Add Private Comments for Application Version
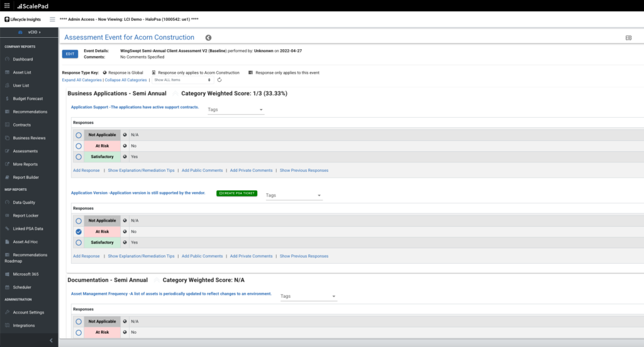 [252, 256]
